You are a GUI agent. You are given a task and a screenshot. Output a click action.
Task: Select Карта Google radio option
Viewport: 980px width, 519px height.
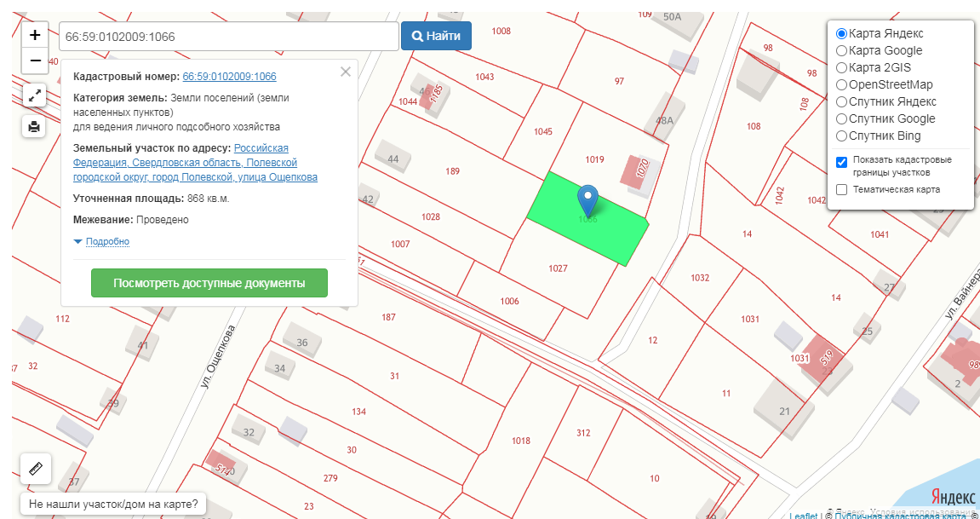[x=842, y=50]
